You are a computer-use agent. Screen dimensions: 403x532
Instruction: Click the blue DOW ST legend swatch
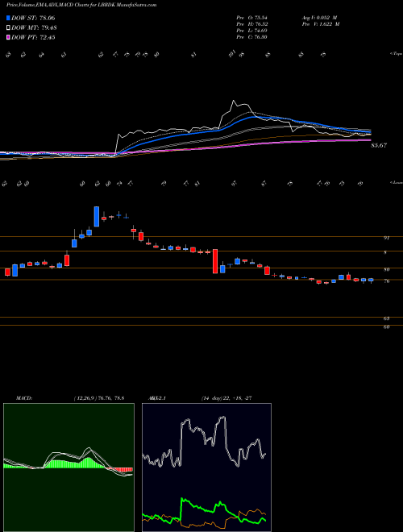(9, 18)
